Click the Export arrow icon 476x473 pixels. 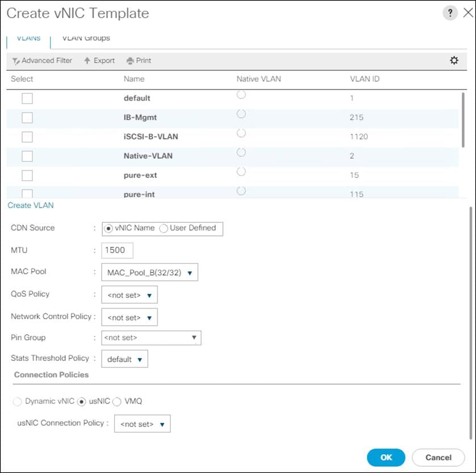coord(87,61)
